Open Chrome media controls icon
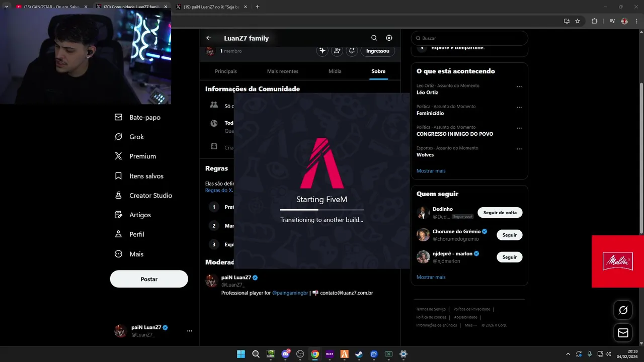 (x=612, y=21)
